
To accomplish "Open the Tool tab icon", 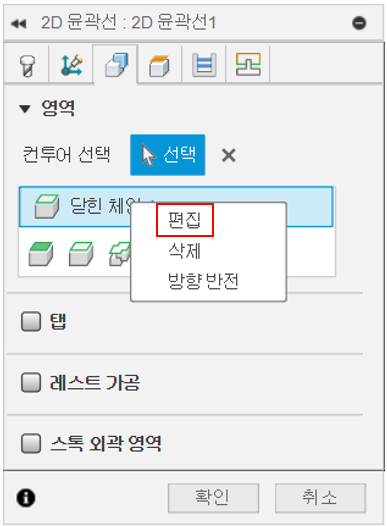I will pos(27,65).
